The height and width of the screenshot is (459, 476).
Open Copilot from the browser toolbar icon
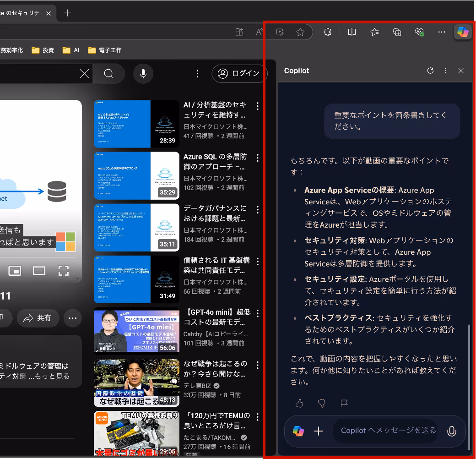(x=463, y=32)
